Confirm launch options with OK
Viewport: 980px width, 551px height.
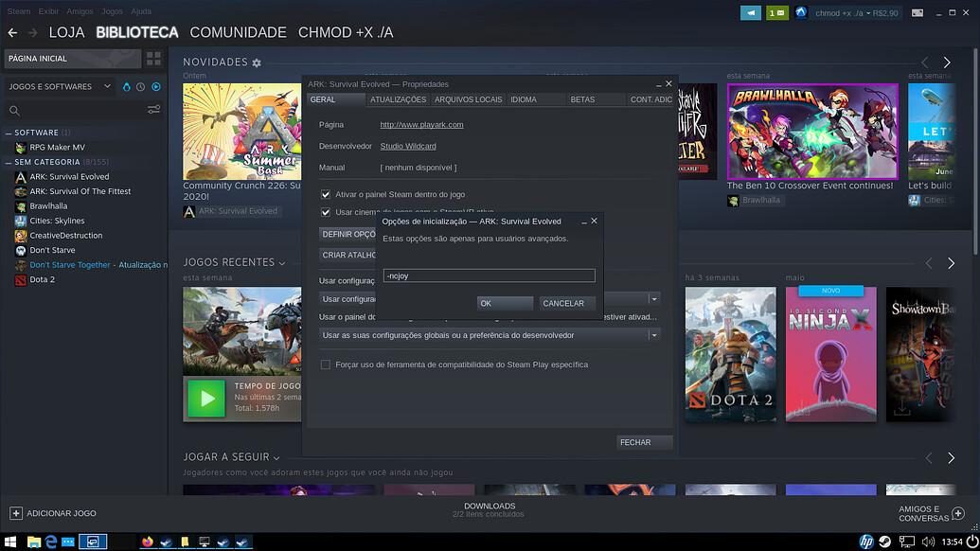(505, 304)
